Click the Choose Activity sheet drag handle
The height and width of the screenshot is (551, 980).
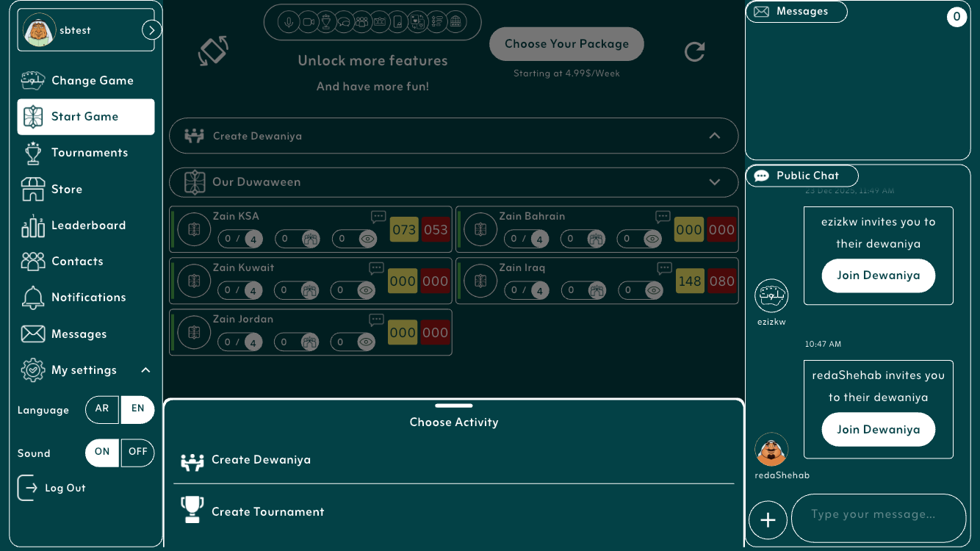[x=453, y=406]
